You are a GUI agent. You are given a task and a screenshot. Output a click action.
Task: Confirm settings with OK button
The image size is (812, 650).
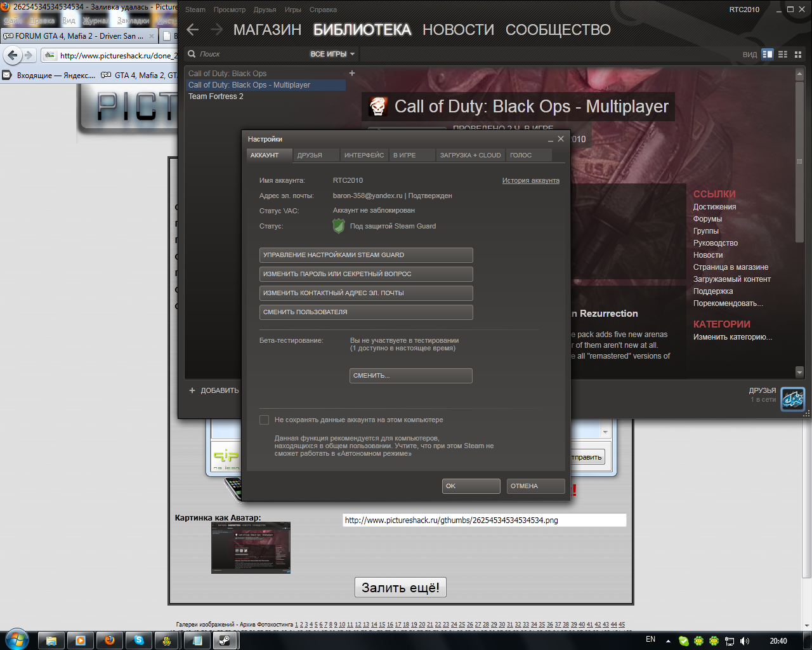471,486
